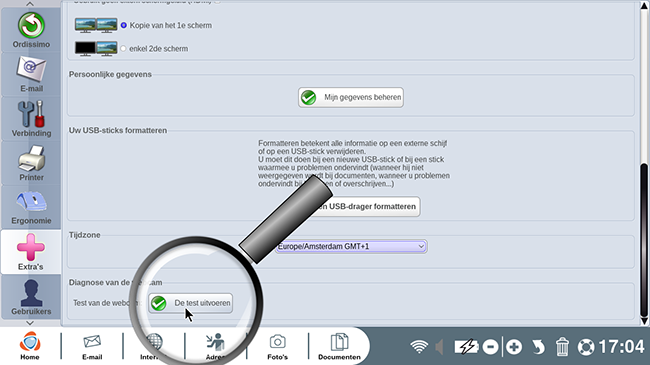Click scrollbar down arrow
650x365 pixels.
point(644,321)
